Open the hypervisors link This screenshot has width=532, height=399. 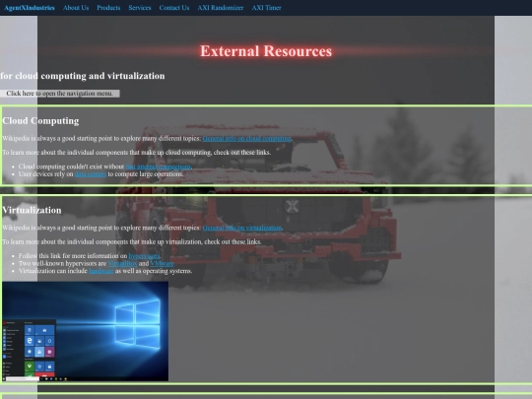144,256
